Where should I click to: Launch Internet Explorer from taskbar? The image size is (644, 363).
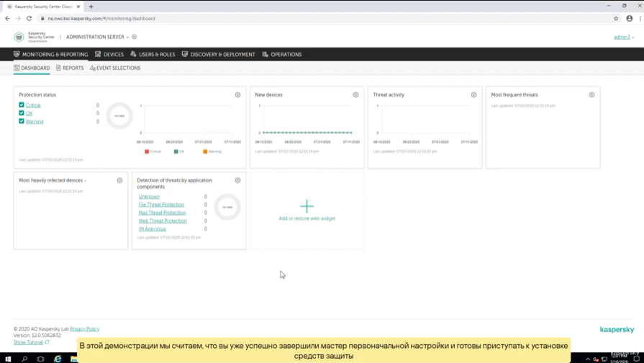click(58, 359)
